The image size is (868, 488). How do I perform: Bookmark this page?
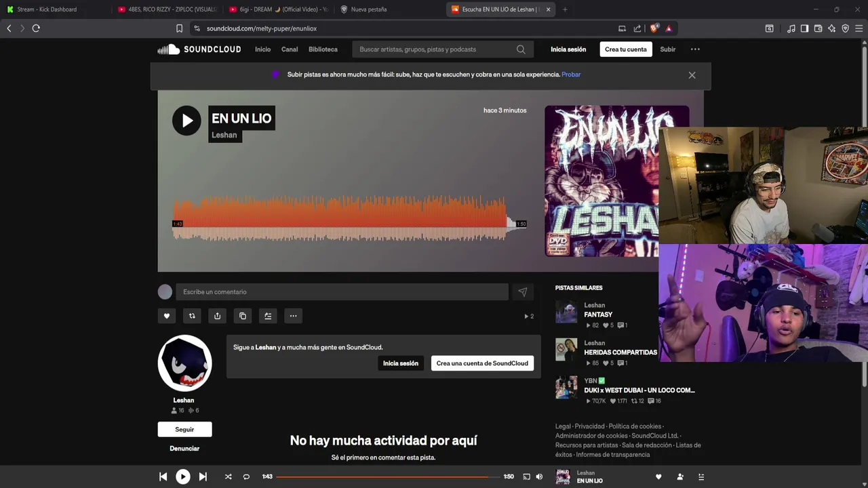tap(179, 28)
